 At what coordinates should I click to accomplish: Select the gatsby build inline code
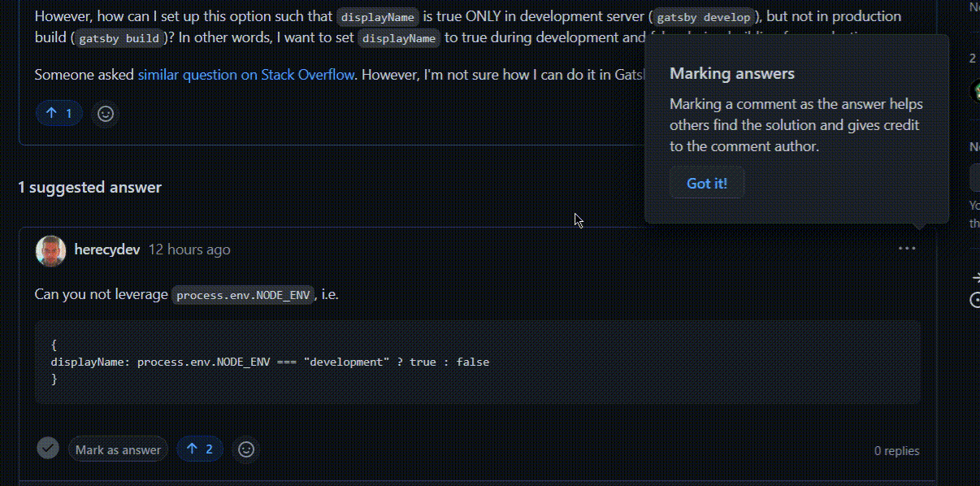119,38
